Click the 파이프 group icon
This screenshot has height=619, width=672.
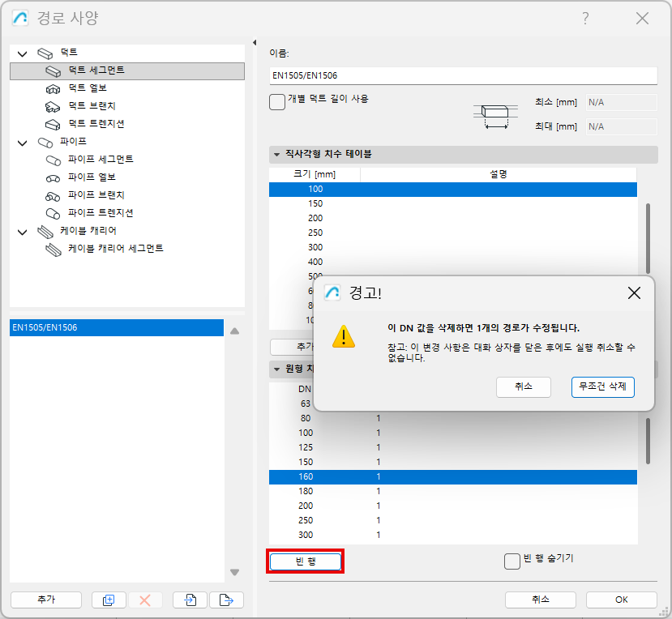coord(45,143)
